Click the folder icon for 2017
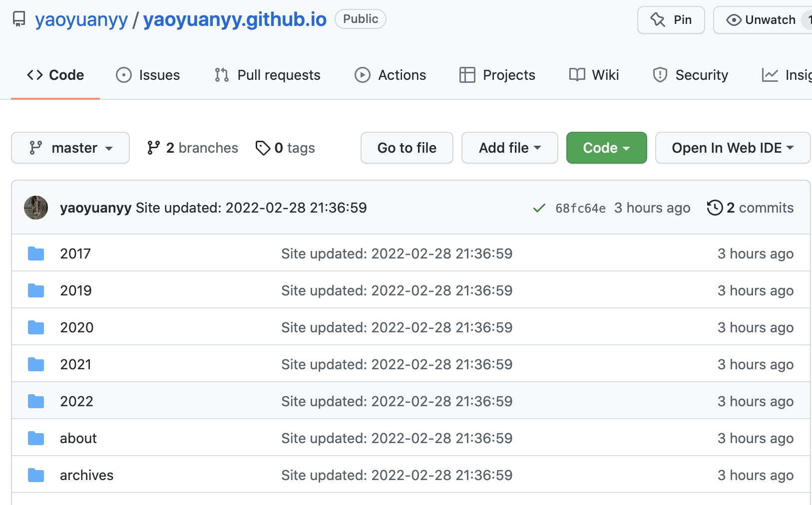 (36, 253)
